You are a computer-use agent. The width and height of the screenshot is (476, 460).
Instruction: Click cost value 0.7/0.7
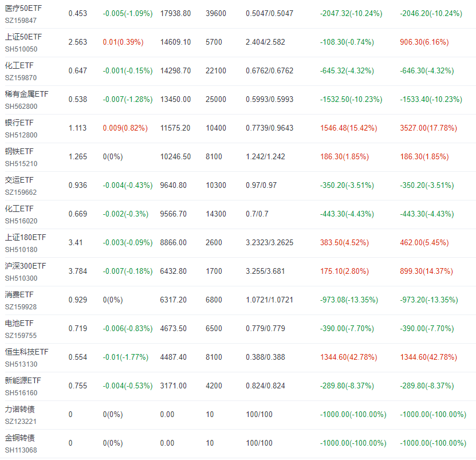point(257,214)
